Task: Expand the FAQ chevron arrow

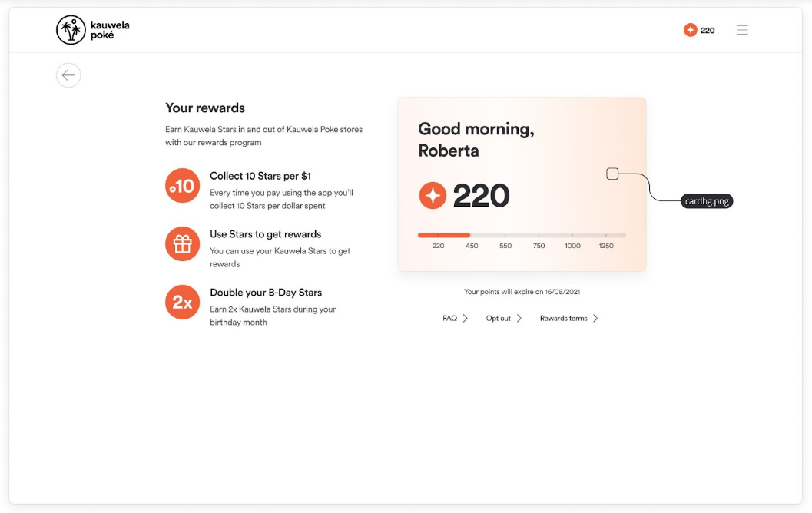Action: point(466,319)
